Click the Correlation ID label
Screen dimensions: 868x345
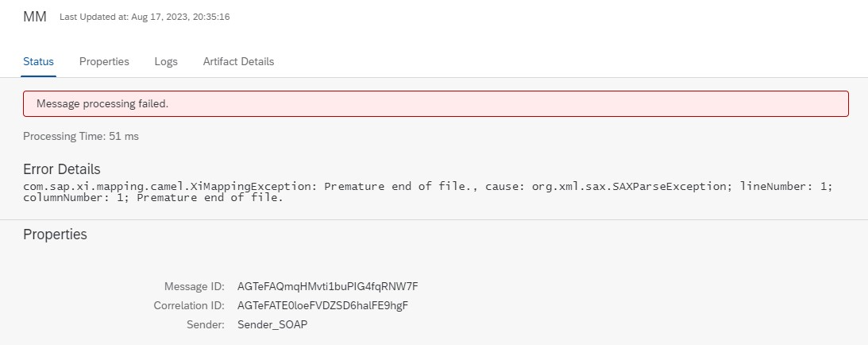[x=189, y=306]
